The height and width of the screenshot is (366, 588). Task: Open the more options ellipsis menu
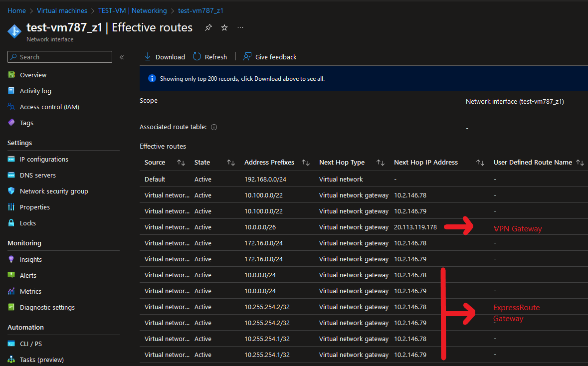[x=240, y=28]
